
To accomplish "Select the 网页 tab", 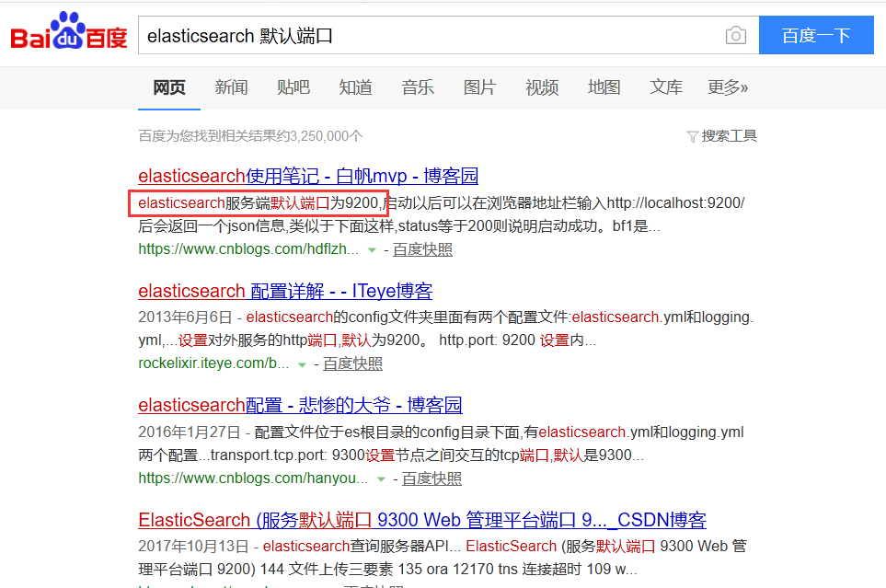I will (169, 87).
